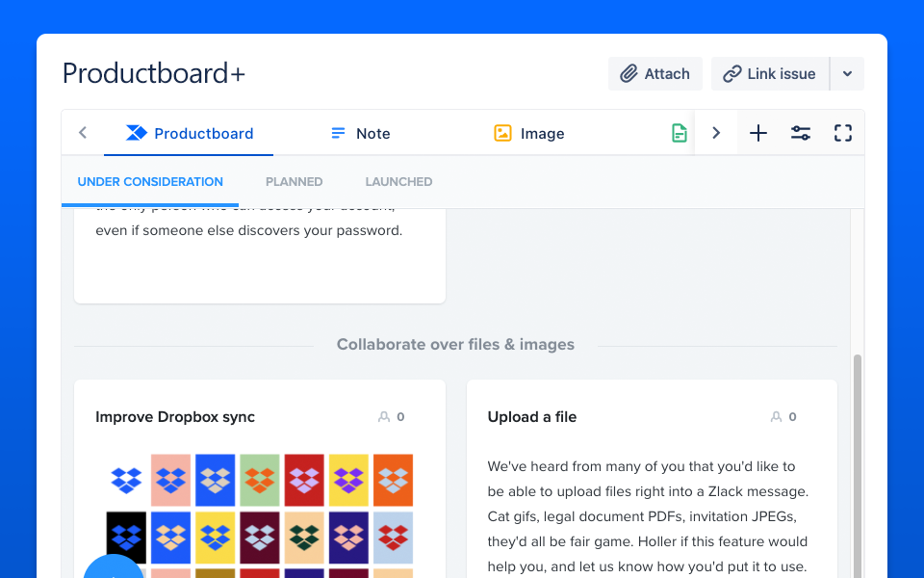
Task: Open the dropdown arrow beside Link issue
Action: 847,74
